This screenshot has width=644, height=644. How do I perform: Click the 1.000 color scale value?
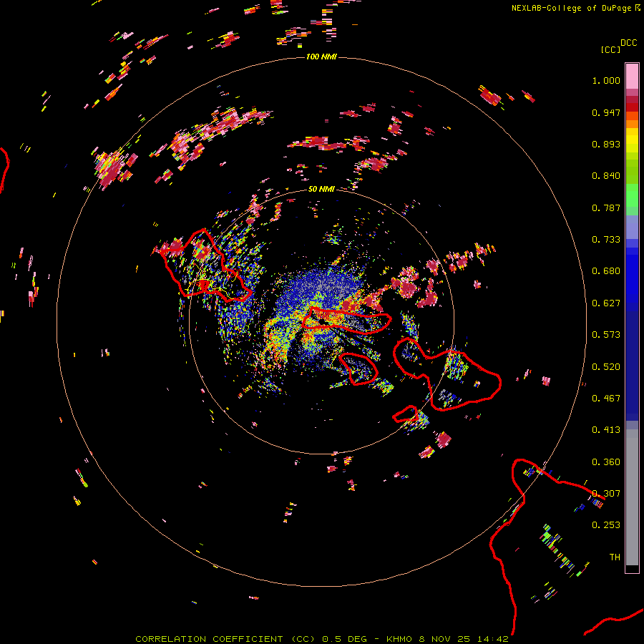tap(606, 80)
